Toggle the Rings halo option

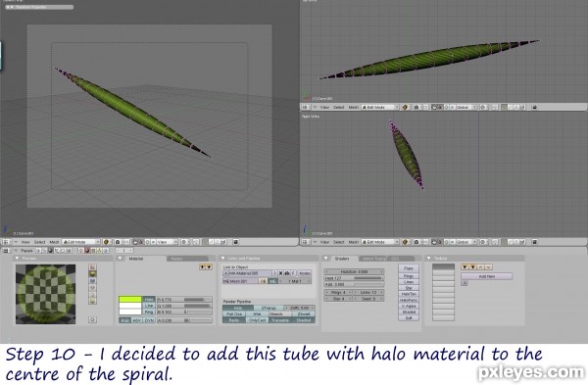tap(409, 276)
